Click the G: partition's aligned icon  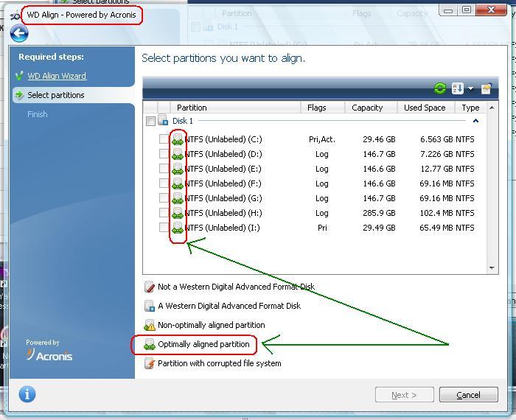coord(178,198)
